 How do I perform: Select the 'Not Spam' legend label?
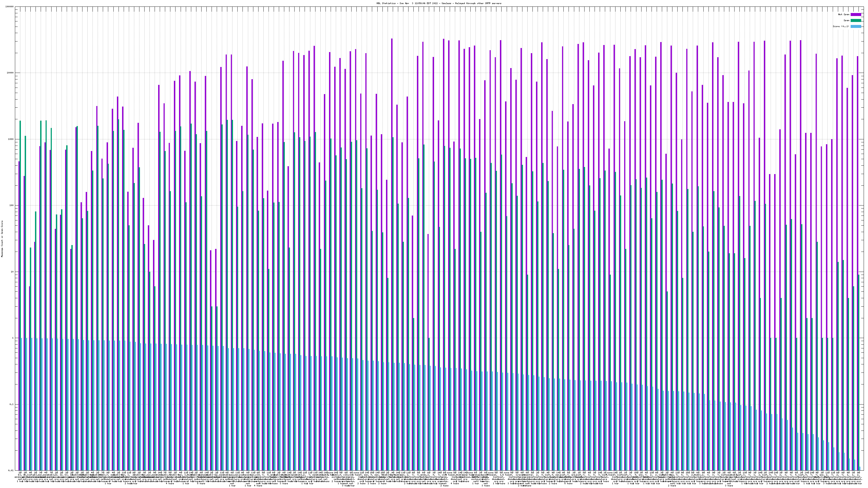[844, 14]
